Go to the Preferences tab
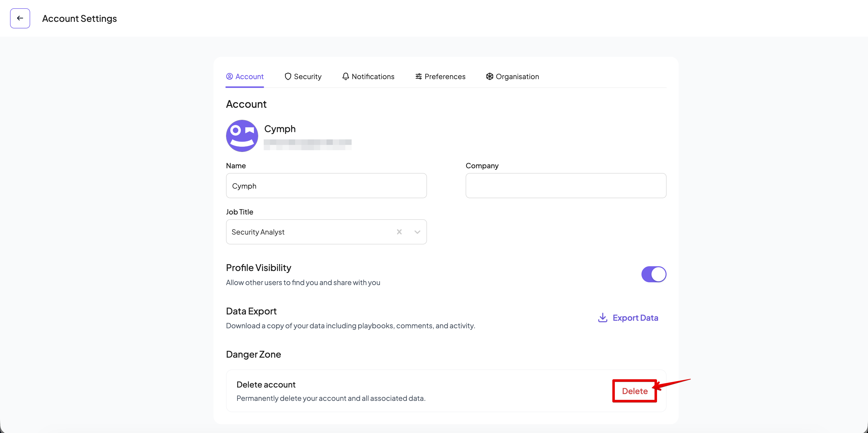This screenshot has height=433, width=868. click(445, 77)
